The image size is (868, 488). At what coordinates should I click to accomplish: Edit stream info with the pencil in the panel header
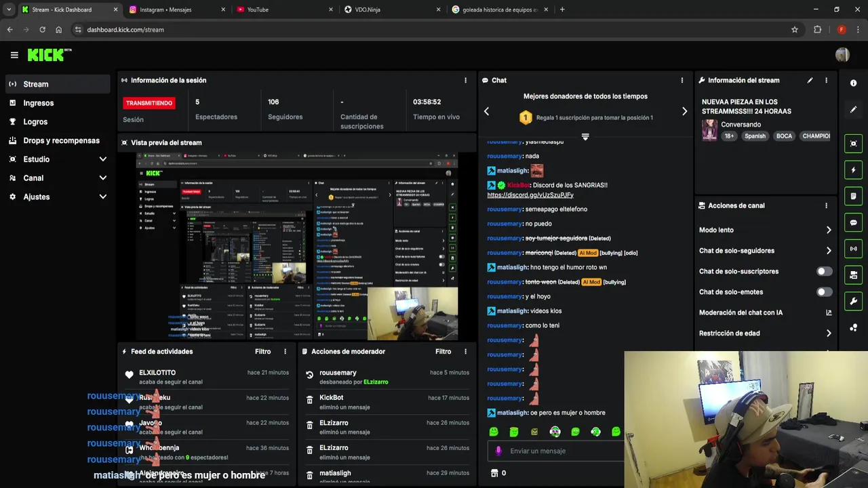click(x=810, y=80)
